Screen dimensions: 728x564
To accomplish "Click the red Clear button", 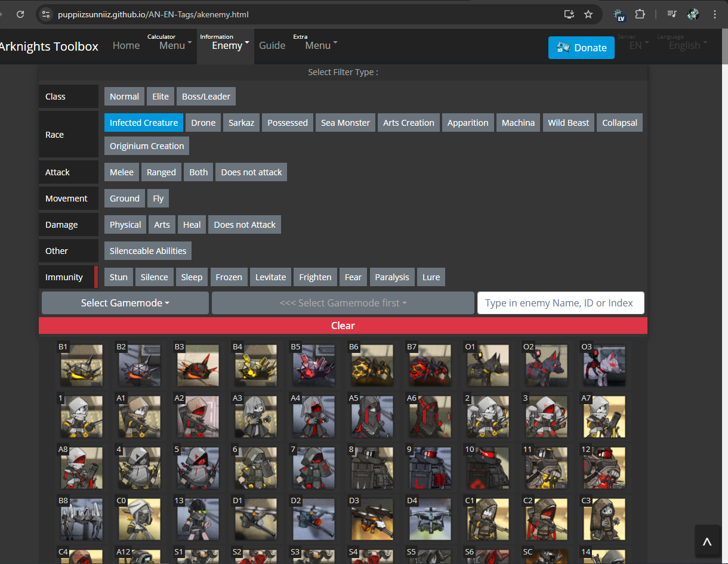I will (343, 326).
